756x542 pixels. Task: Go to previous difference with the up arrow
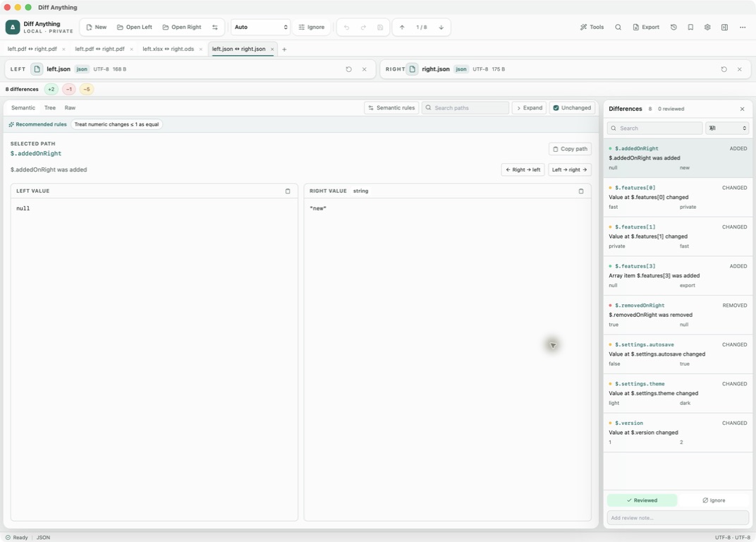pyautogui.click(x=402, y=27)
